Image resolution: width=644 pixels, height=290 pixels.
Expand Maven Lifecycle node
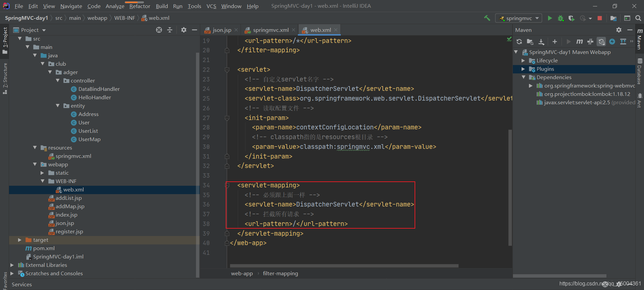pyautogui.click(x=523, y=60)
